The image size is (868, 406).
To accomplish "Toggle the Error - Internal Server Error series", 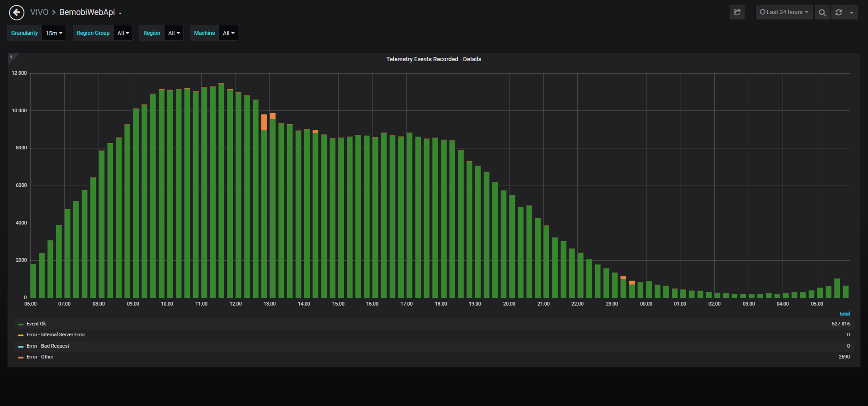I will coord(56,335).
